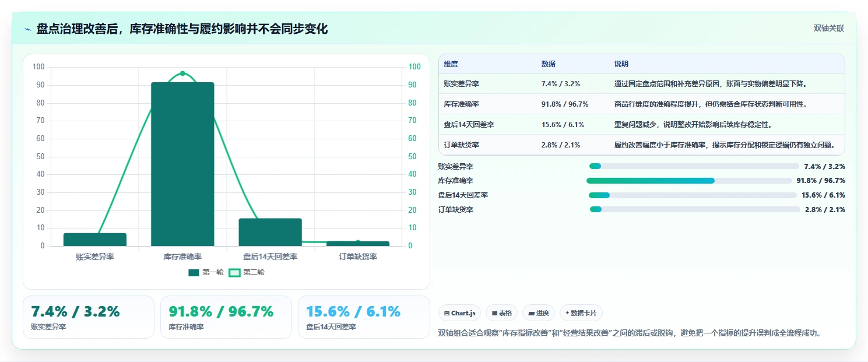This screenshot has width=868, height=362.
Task: Click the dark 第一轮 legend color box
Action: [x=194, y=272]
